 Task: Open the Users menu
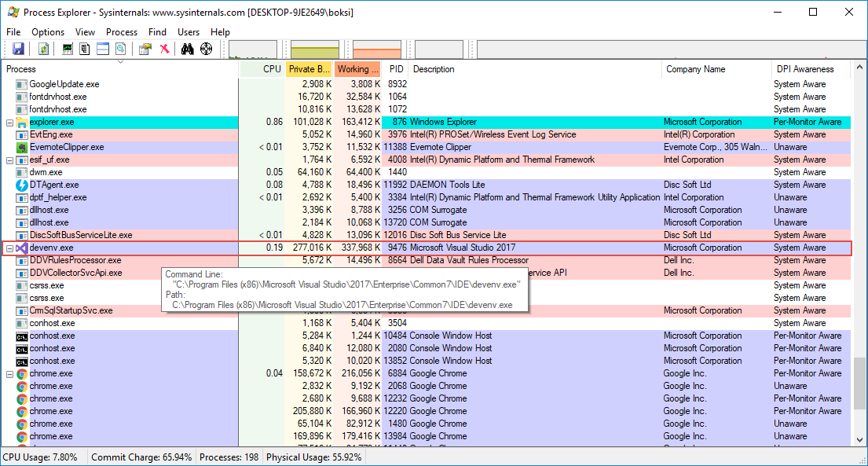click(189, 32)
